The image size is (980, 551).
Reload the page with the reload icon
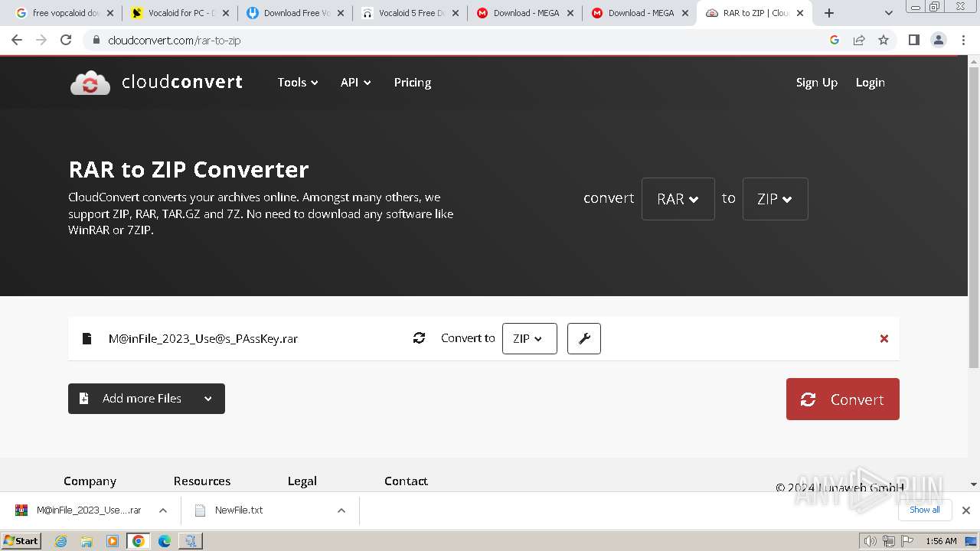pos(66,40)
